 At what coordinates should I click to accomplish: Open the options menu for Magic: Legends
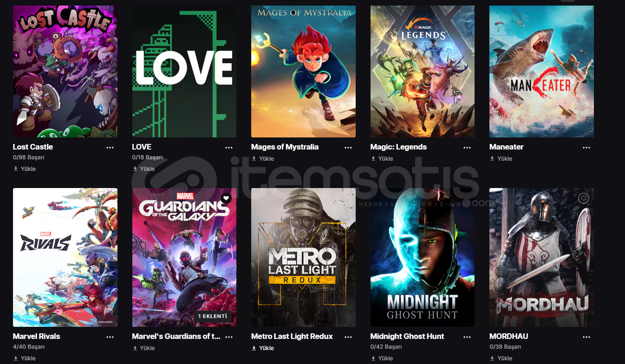point(468,148)
